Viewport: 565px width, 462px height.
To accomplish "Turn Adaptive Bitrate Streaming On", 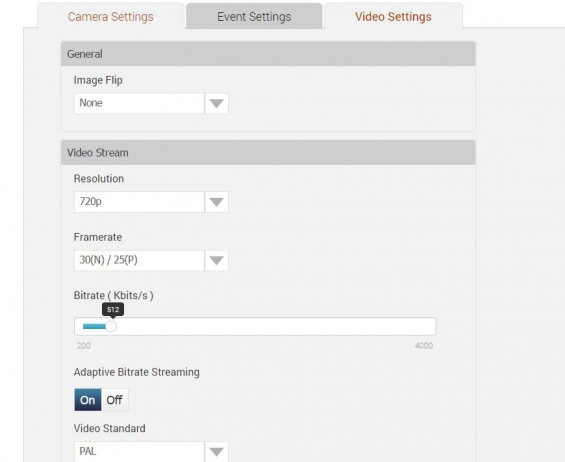I will pos(88,400).
